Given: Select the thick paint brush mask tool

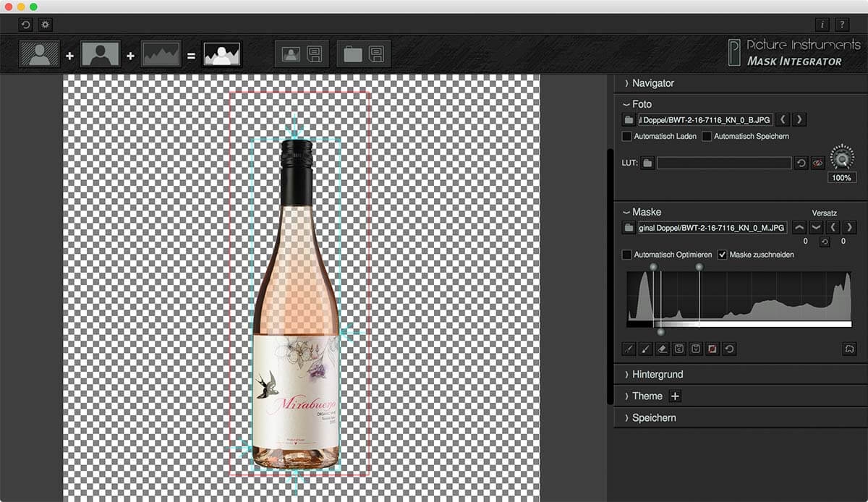Looking at the screenshot, I should [x=645, y=349].
